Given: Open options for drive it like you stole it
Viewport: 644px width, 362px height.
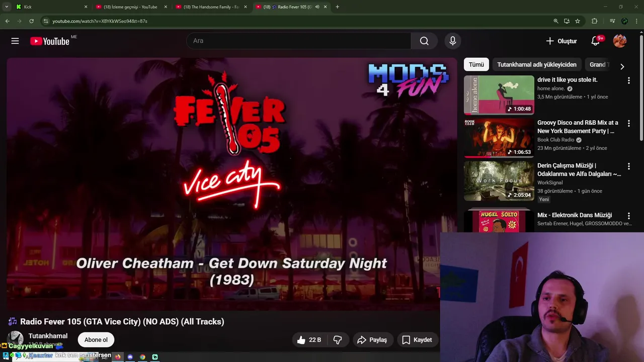Looking at the screenshot, I should (628, 80).
